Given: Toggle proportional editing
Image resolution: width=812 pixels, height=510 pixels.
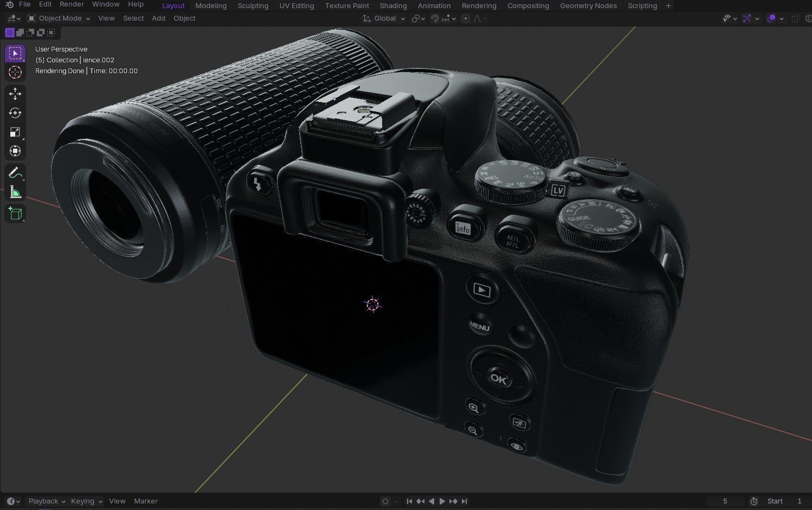Looking at the screenshot, I should click(x=465, y=18).
